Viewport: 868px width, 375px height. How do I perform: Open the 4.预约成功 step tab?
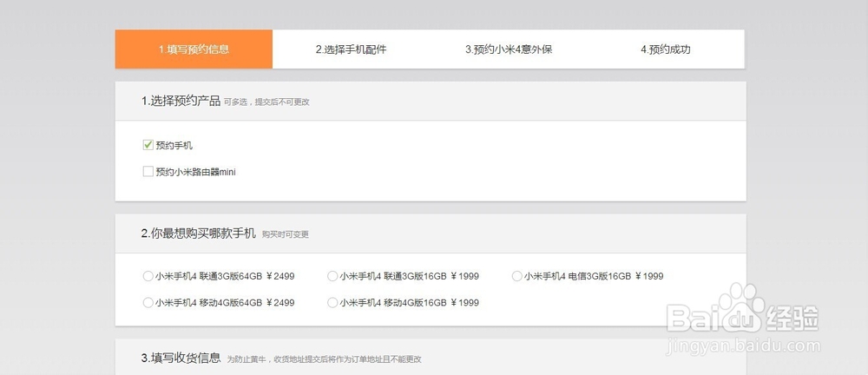point(666,49)
